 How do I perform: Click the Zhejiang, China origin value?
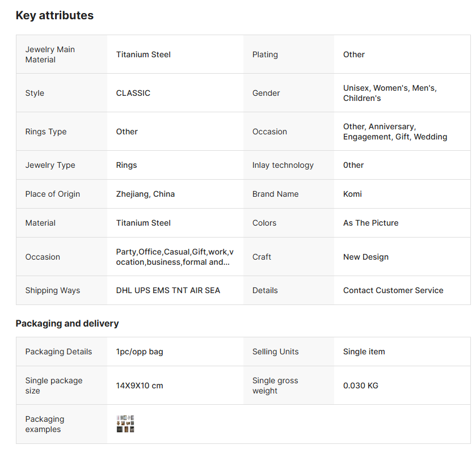coord(145,194)
